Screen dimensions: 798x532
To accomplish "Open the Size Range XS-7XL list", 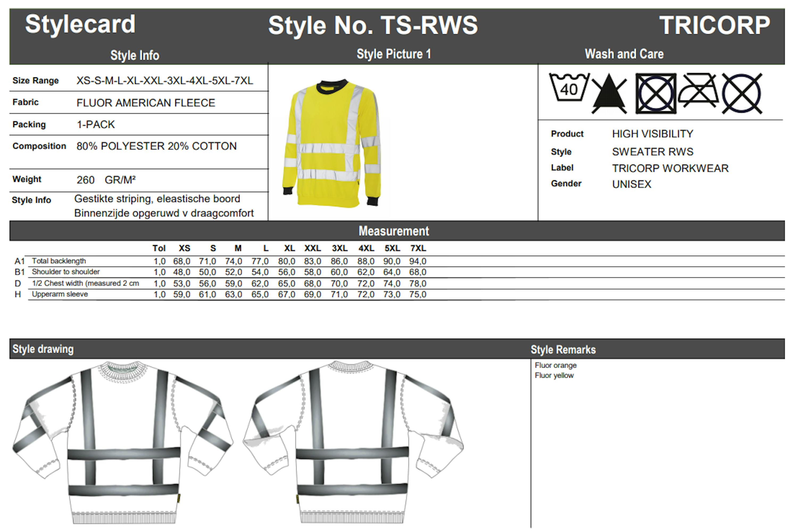I will click(x=164, y=81).
